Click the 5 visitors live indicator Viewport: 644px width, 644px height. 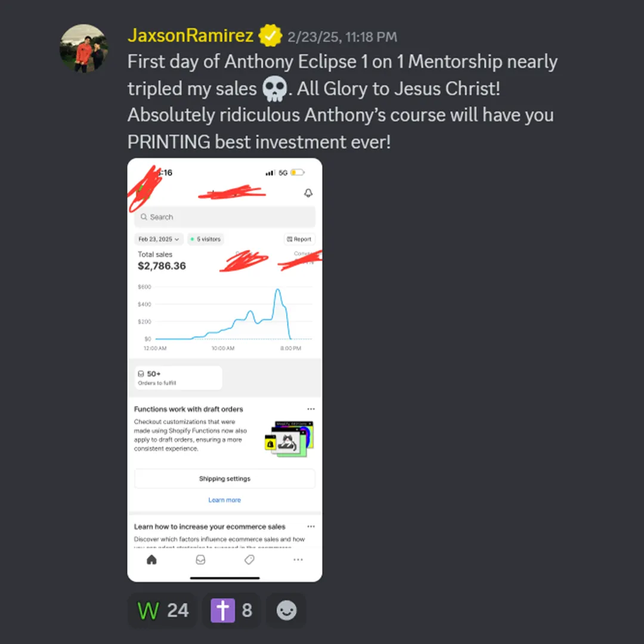pyautogui.click(x=205, y=239)
